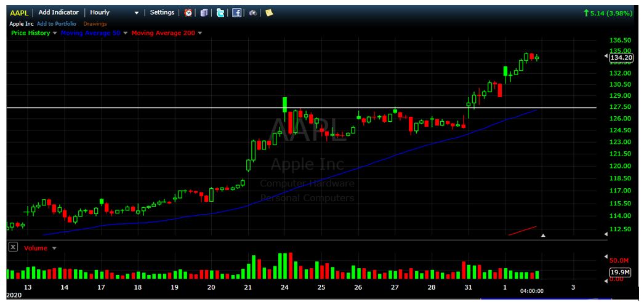
Task: Click the 5.14 (3.98%) change indicator
Action: [x=608, y=13]
